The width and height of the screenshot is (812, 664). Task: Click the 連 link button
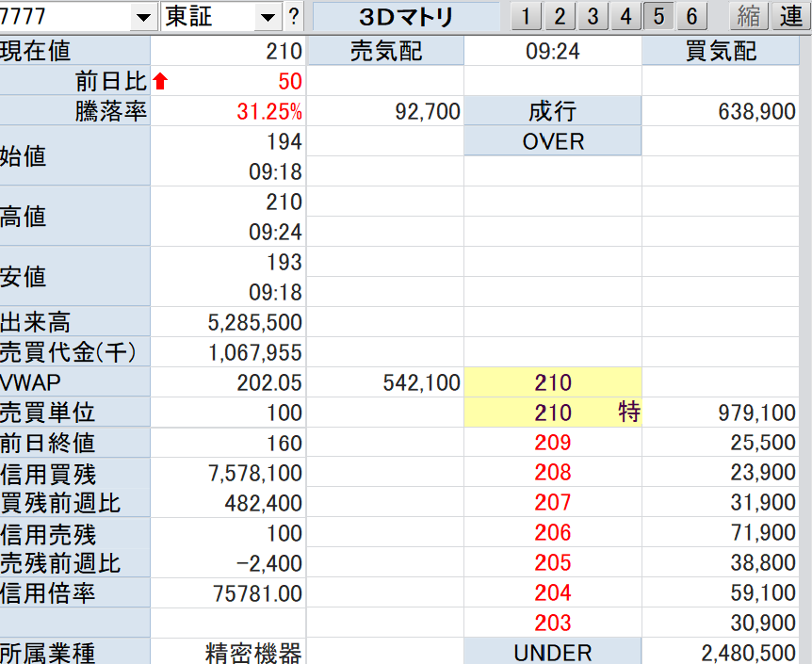[x=791, y=17]
